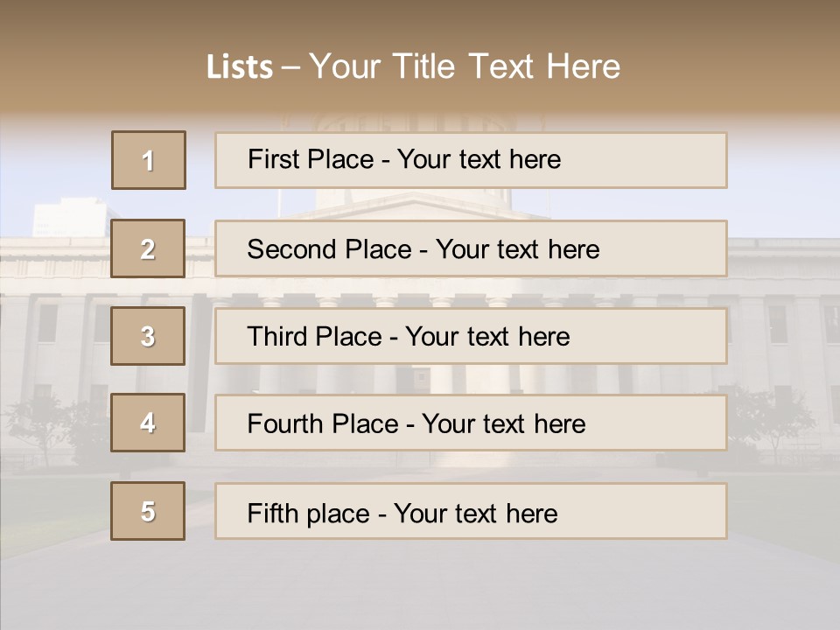Select the "Second Place" text box

471,248
